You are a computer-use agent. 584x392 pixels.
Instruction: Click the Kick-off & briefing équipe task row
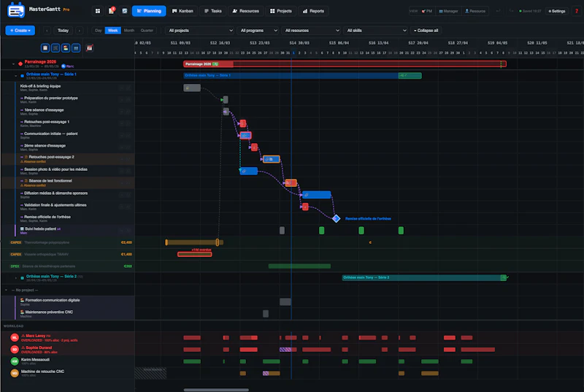[x=67, y=88]
